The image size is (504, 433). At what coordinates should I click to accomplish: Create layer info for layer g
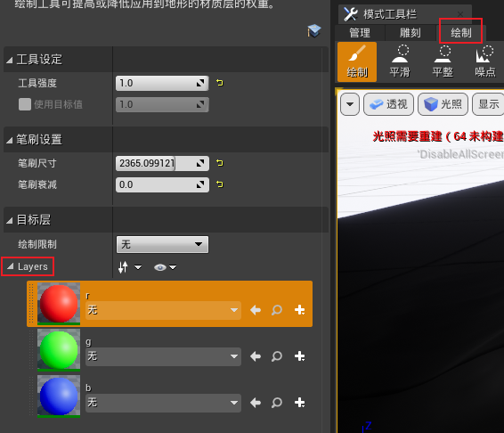pyautogui.click(x=299, y=356)
